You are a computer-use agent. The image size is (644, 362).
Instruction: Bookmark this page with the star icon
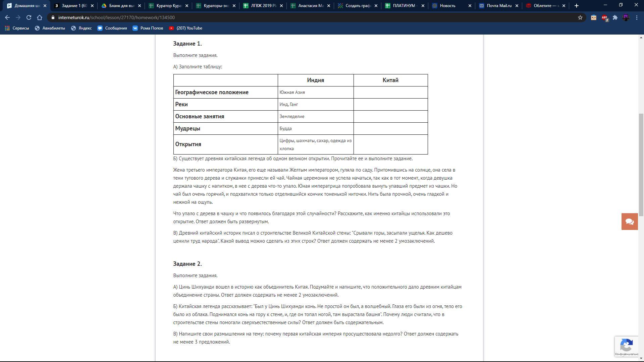pyautogui.click(x=580, y=17)
